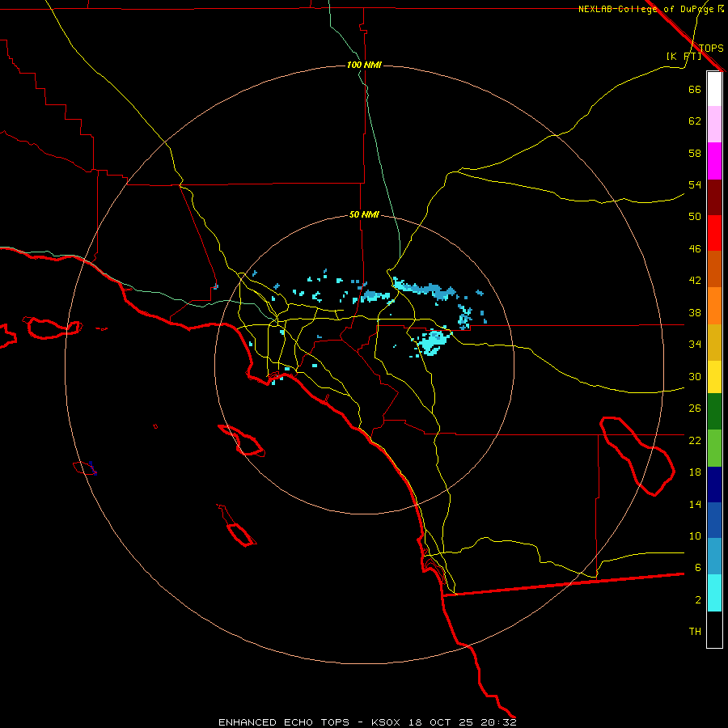
Task: Click the white swatch in the tops legend
Action: (714, 89)
